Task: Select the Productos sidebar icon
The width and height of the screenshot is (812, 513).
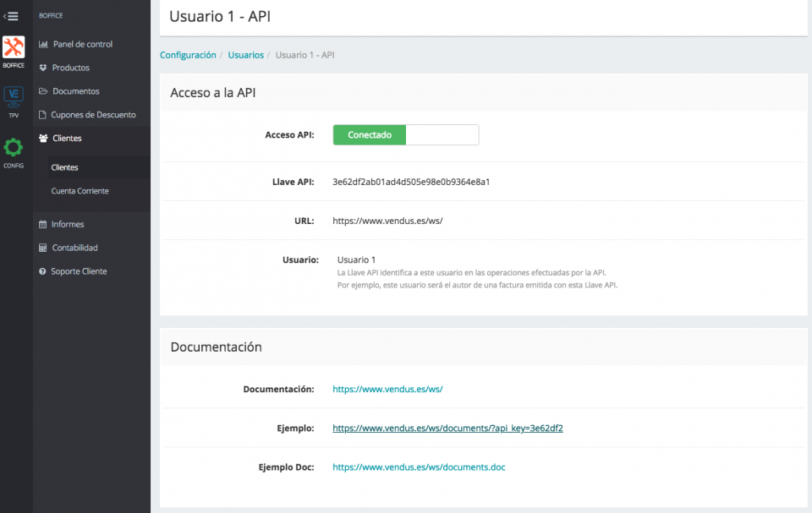Action: coord(41,67)
